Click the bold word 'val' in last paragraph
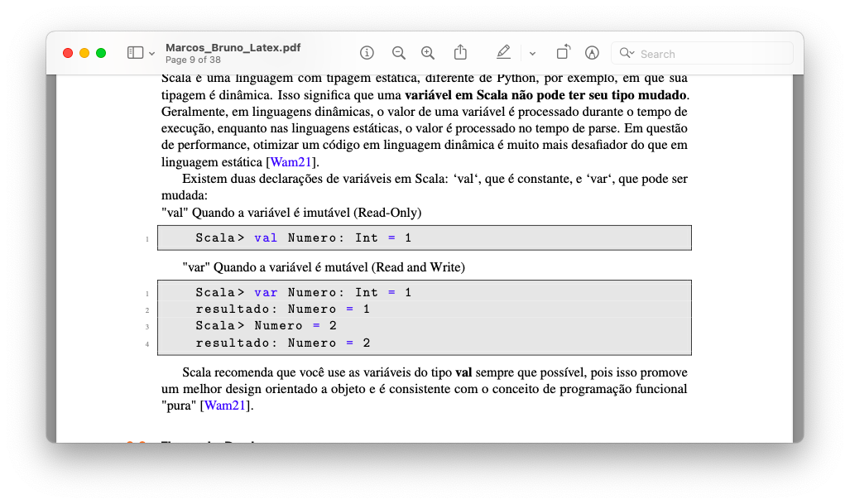 463,372
